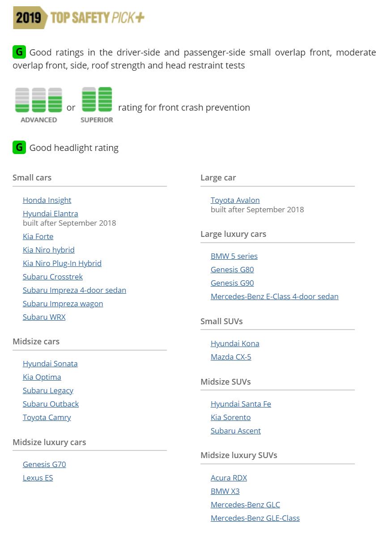Image resolution: width=392 pixels, height=536 pixels.
Task: Open the Toyota Avalon page
Action: pos(235,200)
